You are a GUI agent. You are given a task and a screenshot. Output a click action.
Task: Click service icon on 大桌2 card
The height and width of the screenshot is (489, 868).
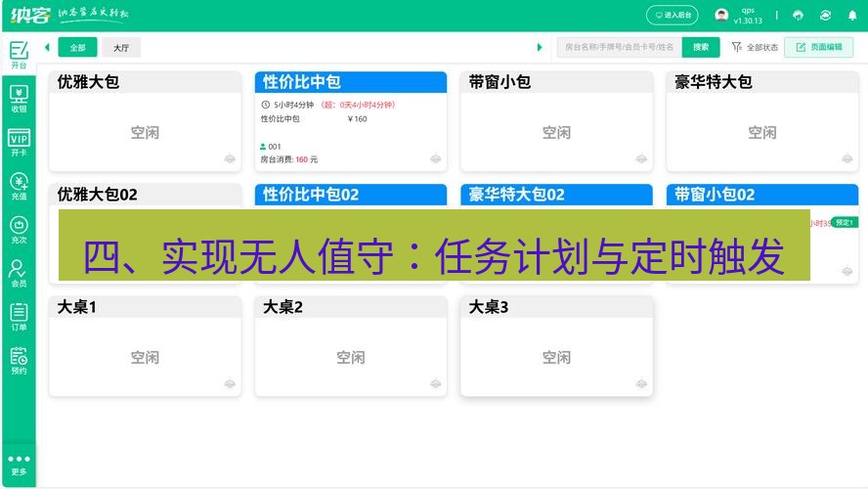pos(436,383)
